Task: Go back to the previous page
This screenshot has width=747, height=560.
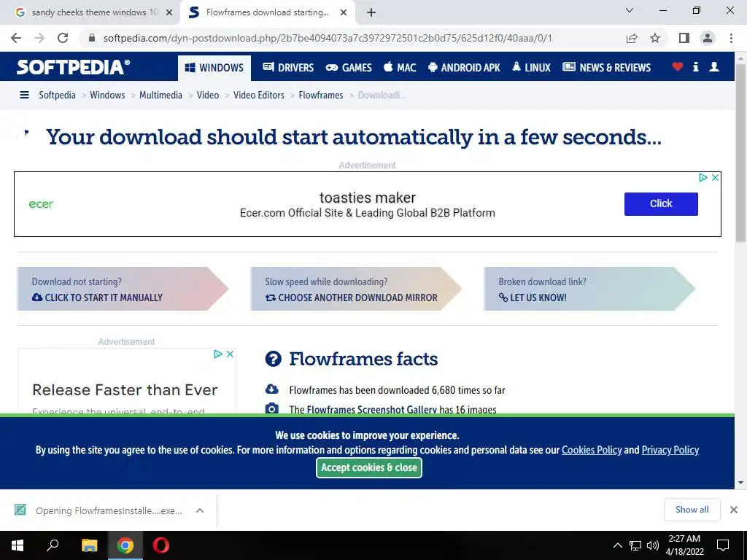Action: click(x=16, y=38)
